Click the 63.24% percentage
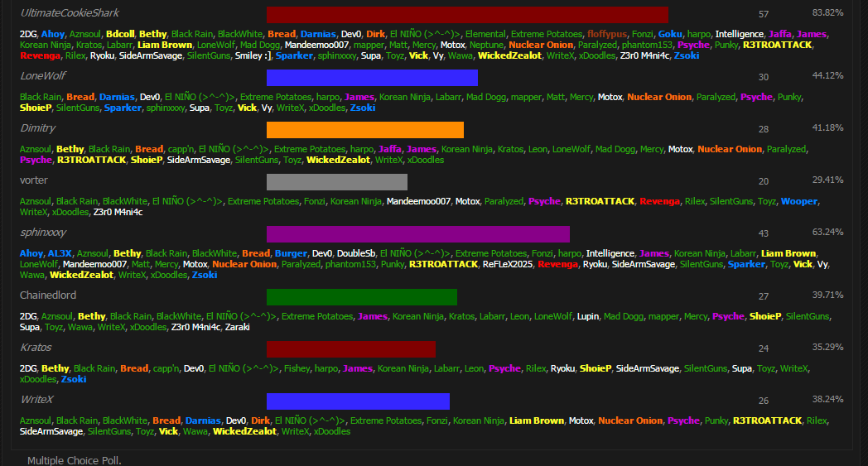 [x=827, y=232]
